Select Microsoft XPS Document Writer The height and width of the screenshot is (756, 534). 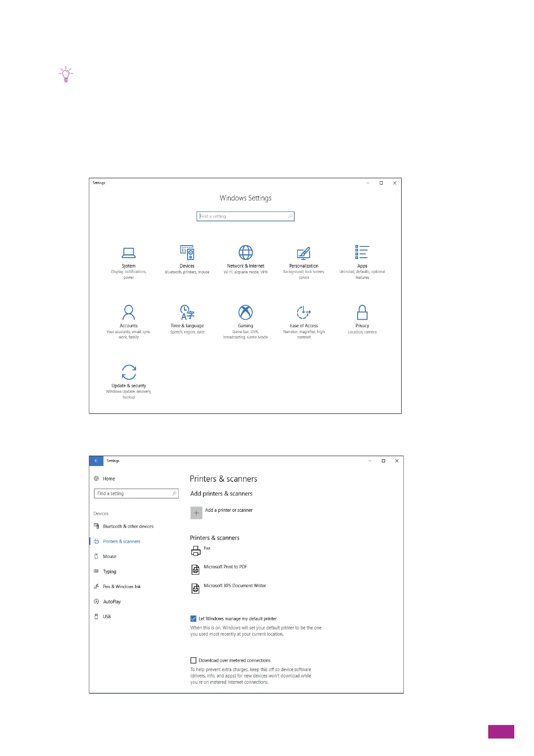pyautogui.click(x=228, y=588)
